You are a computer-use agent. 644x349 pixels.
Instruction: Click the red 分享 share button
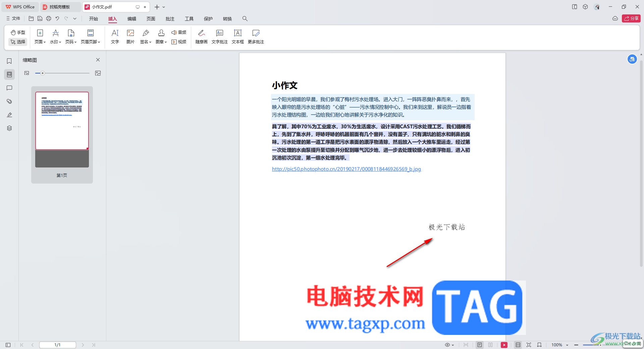click(x=631, y=18)
